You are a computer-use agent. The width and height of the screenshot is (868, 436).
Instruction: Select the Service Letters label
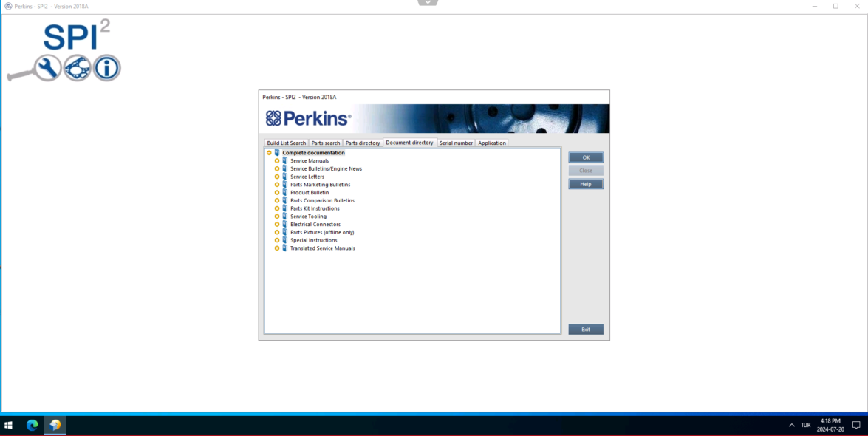pos(307,177)
